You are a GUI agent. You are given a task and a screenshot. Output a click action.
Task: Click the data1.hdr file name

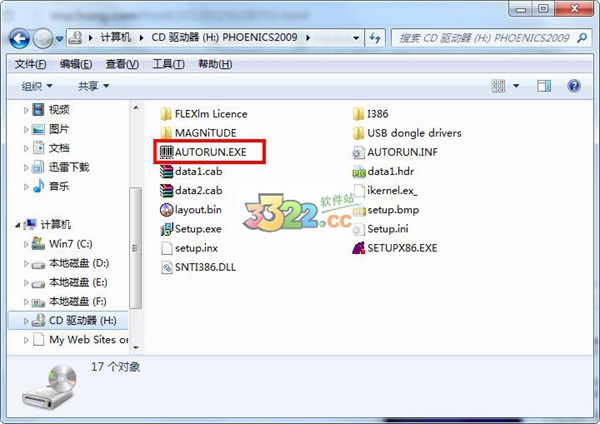[391, 171]
